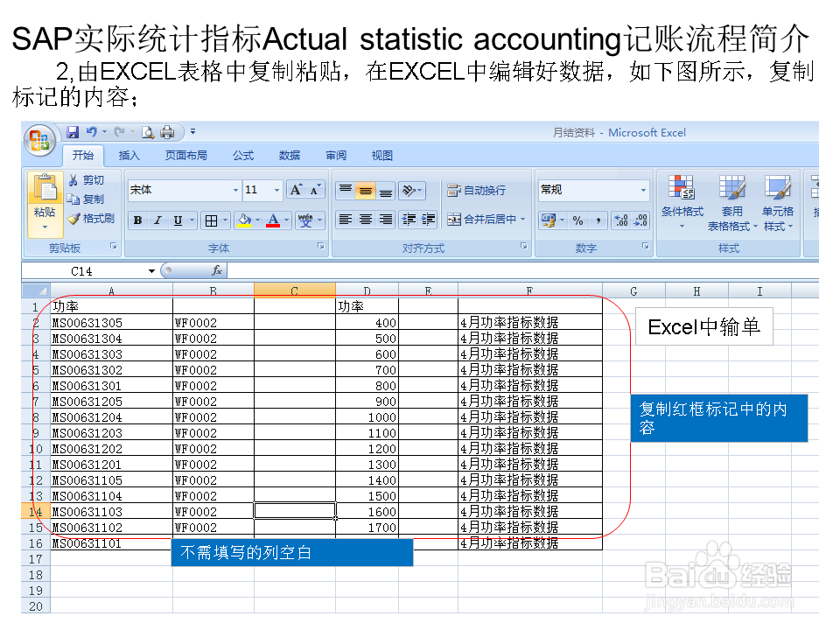Click the text orientation icon
Screen dimensions: 840x630
409,190
